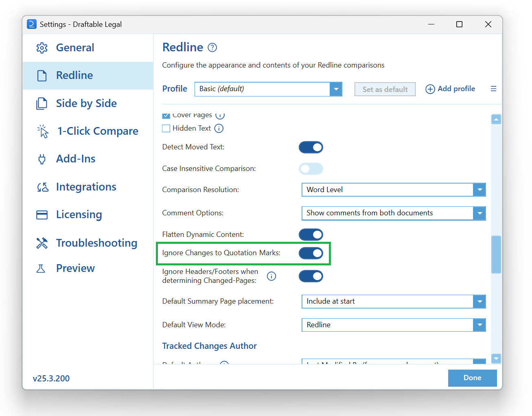Check the Hidden Text checkbox
Viewport: 532px width, 416px height.
pyautogui.click(x=166, y=129)
